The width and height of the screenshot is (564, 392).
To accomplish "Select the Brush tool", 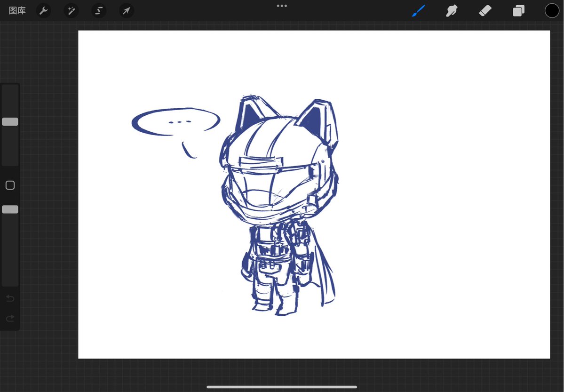I will [x=418, y=11].
